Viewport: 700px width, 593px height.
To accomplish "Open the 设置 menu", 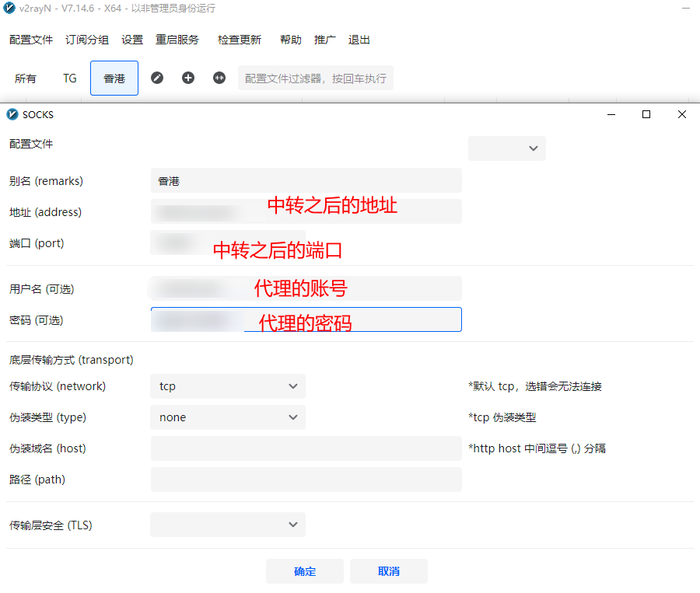I will 132,40.
